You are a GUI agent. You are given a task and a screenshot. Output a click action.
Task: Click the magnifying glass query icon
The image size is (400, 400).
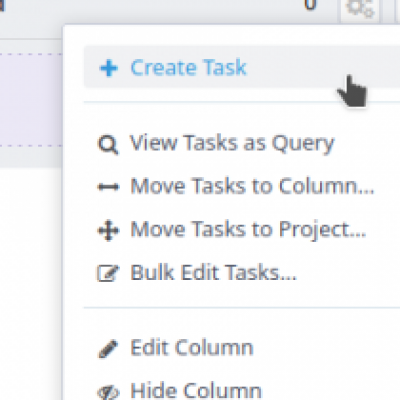[108, 145]
